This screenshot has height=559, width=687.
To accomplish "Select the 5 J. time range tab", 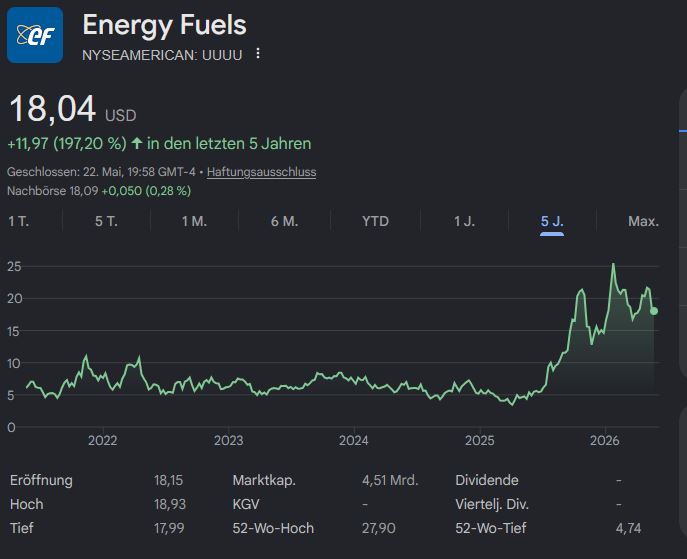I will point(552,221).
